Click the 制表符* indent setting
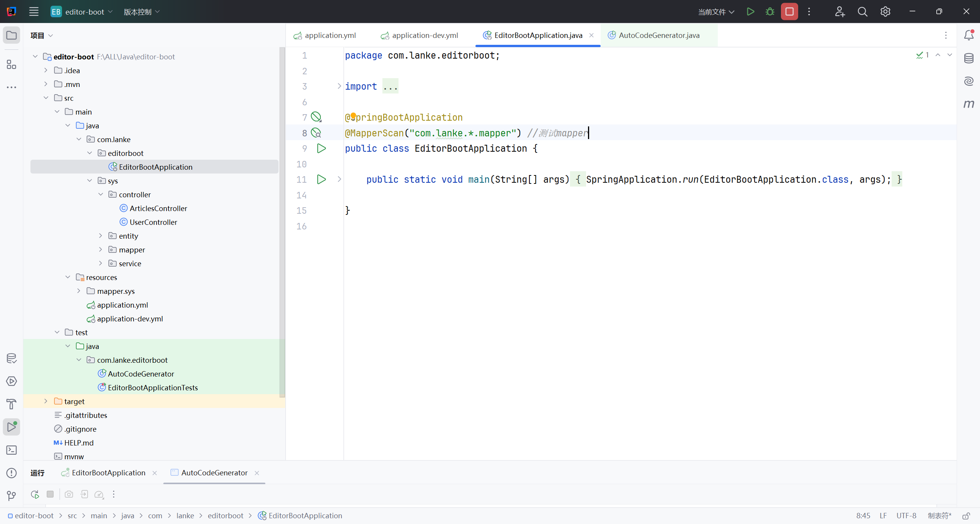This screenshot has height=524, width=980. pyautogui.click(x=940, y=516)
